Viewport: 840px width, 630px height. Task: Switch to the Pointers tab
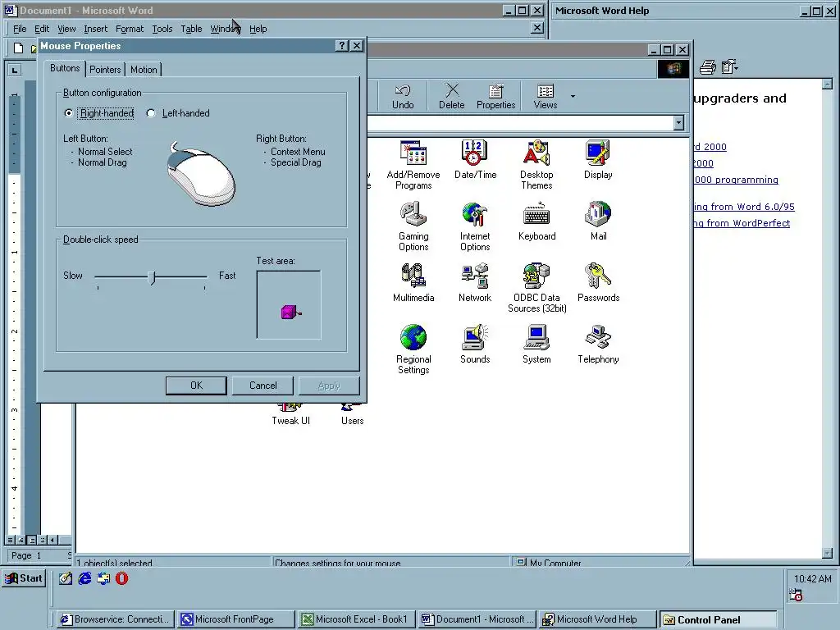click(x=105, y=70)
